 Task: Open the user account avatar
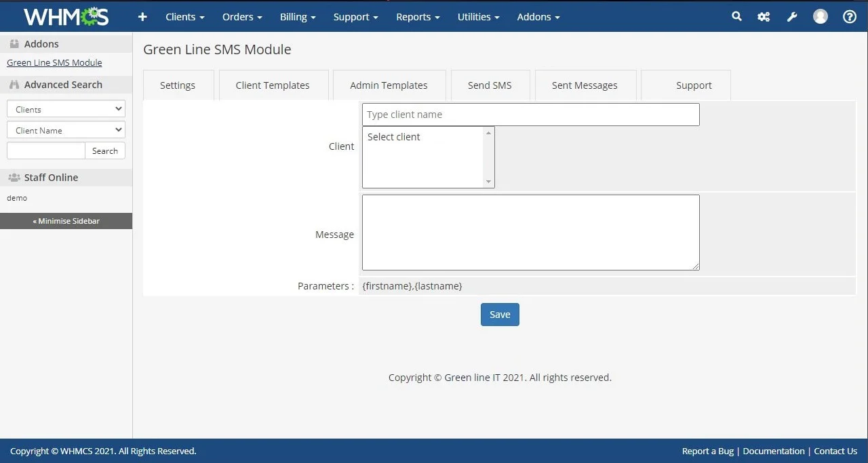821,17
